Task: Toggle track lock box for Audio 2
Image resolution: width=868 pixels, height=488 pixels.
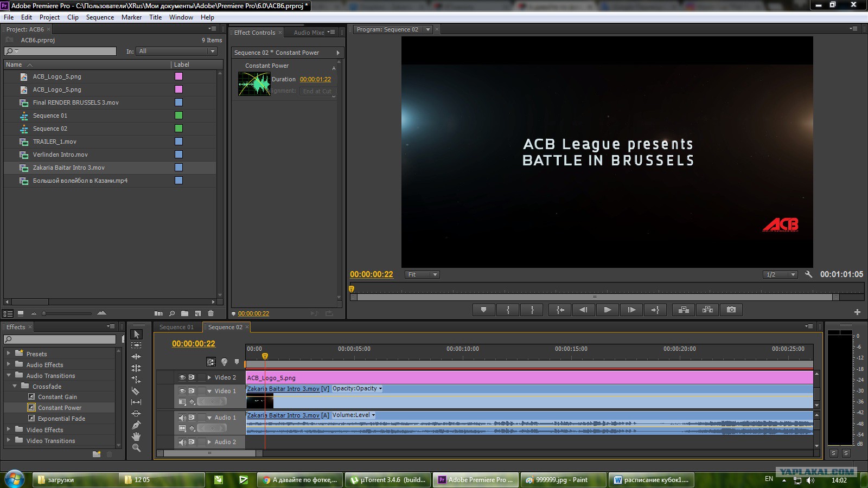Action: [x=202, y=442]
